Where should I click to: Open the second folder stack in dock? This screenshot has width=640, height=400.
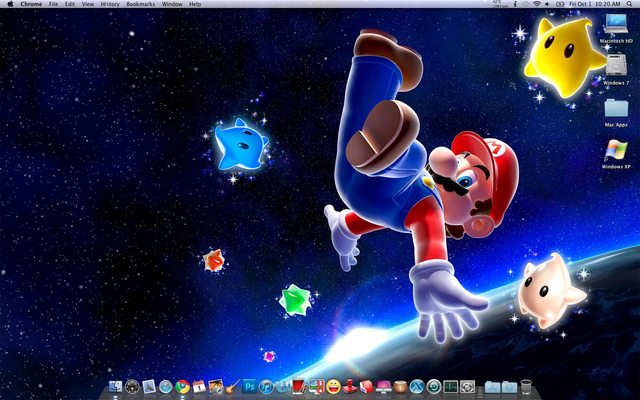click(x=509, y=386)
